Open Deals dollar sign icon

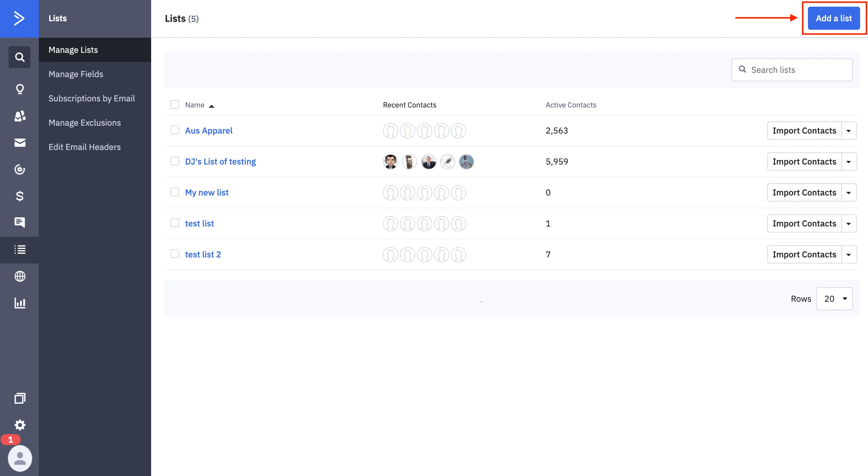coord(19,196)
